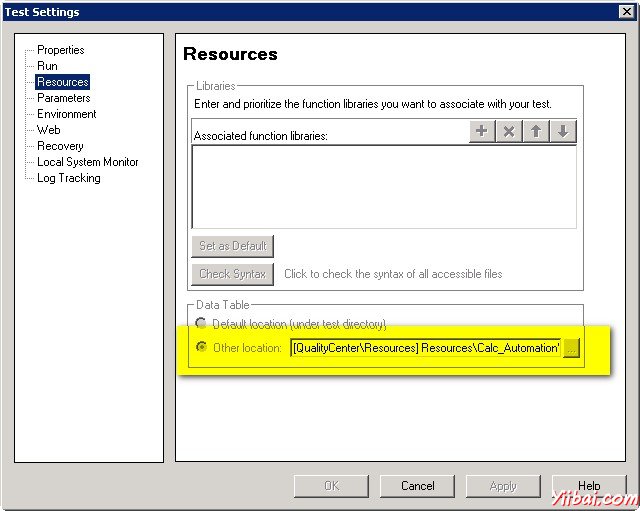Select Run in the settings tree
This screenshot has width=640, height=511.
47,66
